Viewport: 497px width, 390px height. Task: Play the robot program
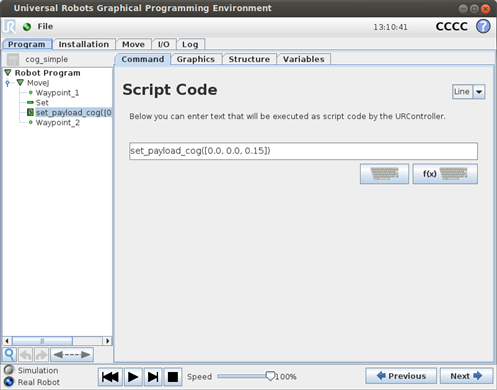click(133, 377)
